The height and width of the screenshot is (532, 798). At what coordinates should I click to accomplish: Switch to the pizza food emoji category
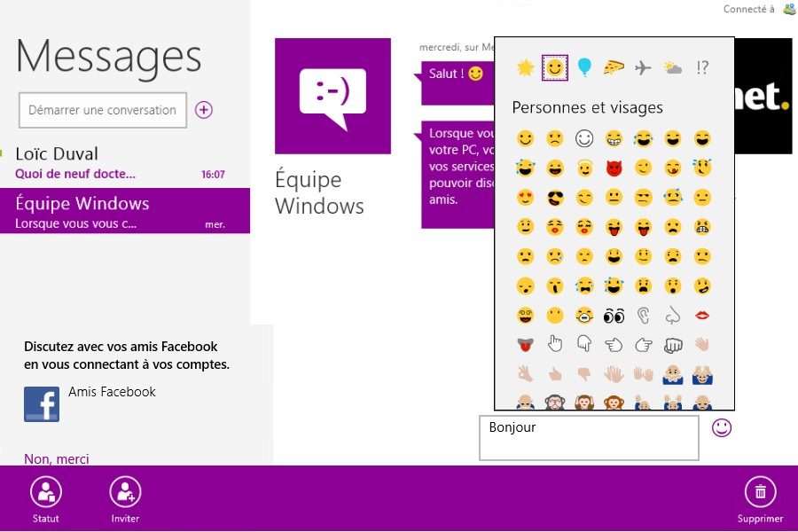[614, 67]
